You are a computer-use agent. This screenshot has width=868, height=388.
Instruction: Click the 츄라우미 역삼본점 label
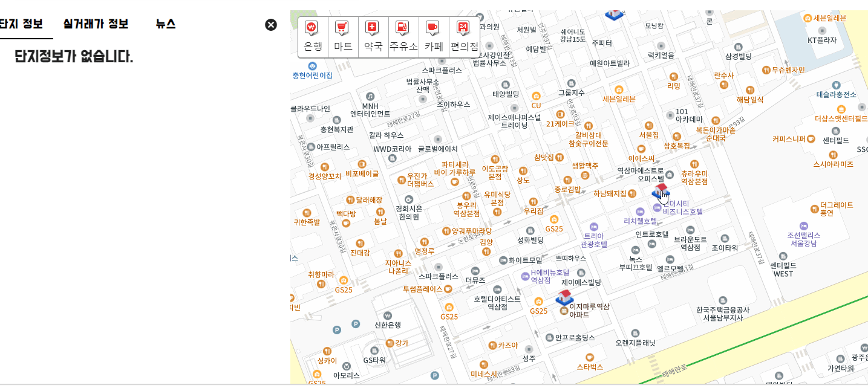point(694,177)
